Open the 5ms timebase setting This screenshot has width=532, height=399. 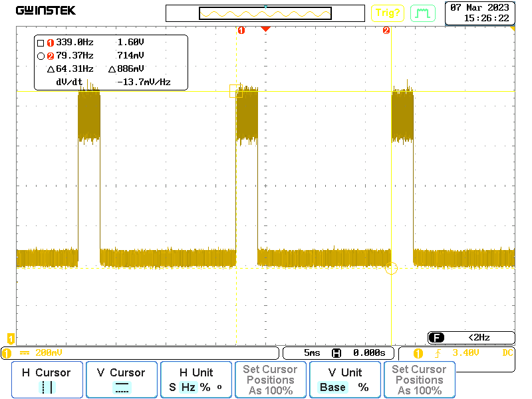tap(311, 353)
